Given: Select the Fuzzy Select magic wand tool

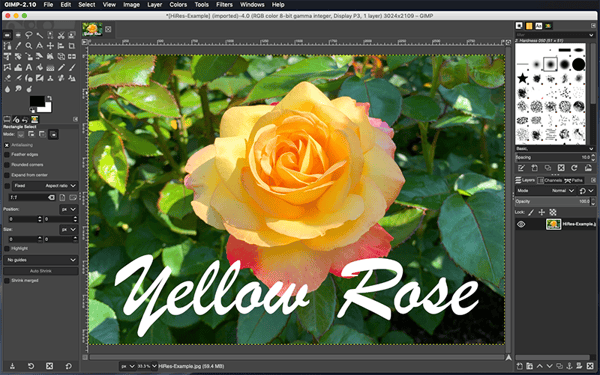Looking at the screenshot, I should [x=39, y=36].
